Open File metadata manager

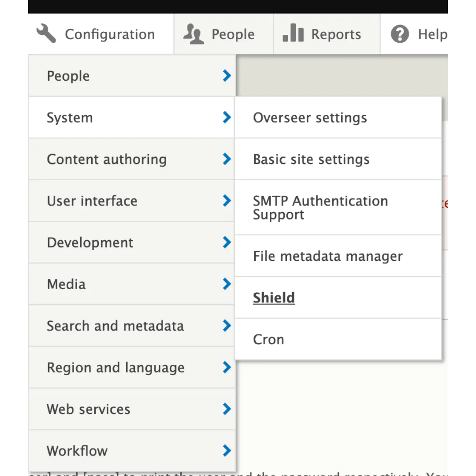[x=328, y=256]
